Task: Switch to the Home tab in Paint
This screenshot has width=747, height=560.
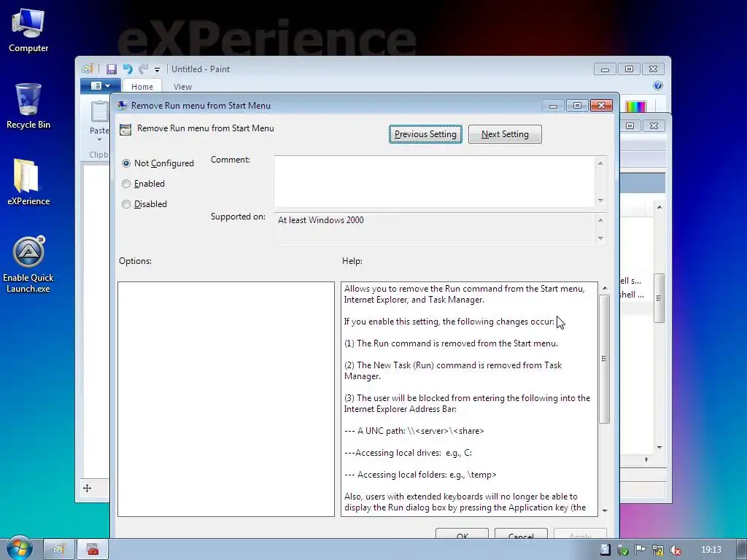Action: pos(142,87)
